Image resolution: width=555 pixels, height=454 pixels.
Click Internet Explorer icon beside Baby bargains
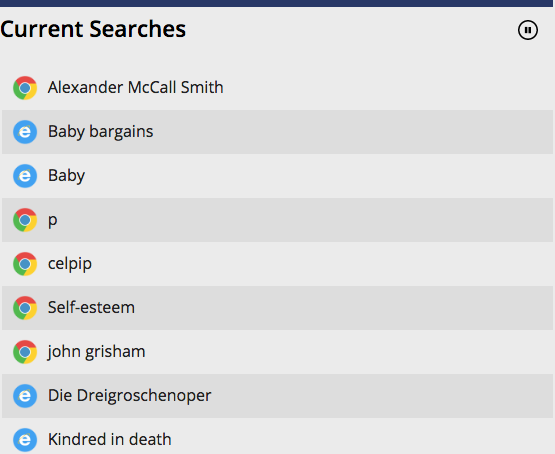tap(25, 132)
